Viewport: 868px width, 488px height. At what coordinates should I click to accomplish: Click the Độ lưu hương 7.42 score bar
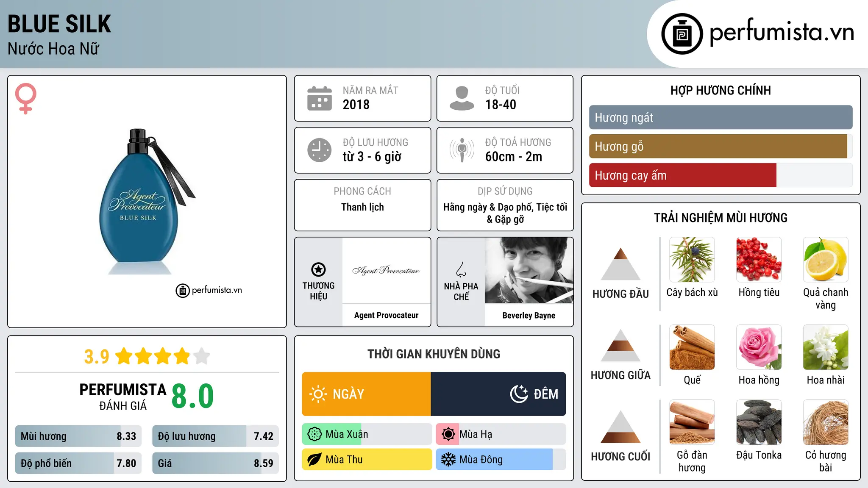(215, 436)
